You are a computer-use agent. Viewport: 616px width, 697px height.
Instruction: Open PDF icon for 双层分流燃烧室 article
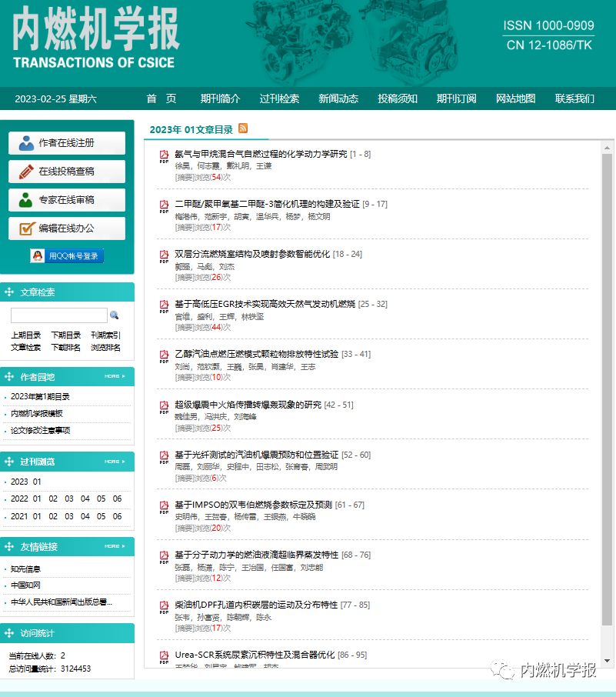(164, 256)
